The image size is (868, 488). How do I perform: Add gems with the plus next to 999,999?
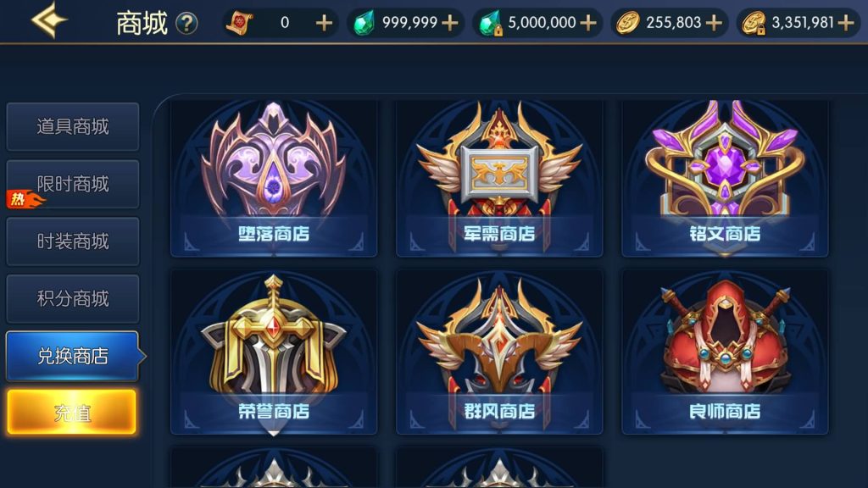(450, 23)
